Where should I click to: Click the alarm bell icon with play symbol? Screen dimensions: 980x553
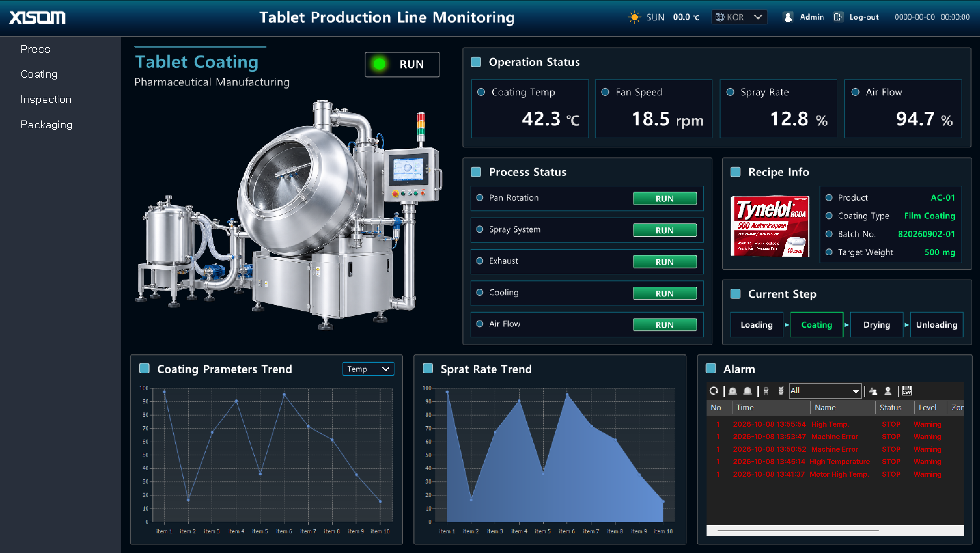click(733, 391)
